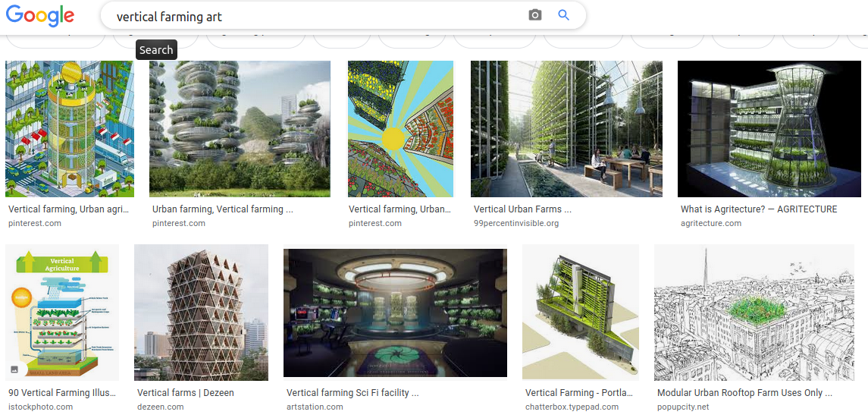The image size is (868, 418).
Task: Click the Google logo
Action: point(39,15)
